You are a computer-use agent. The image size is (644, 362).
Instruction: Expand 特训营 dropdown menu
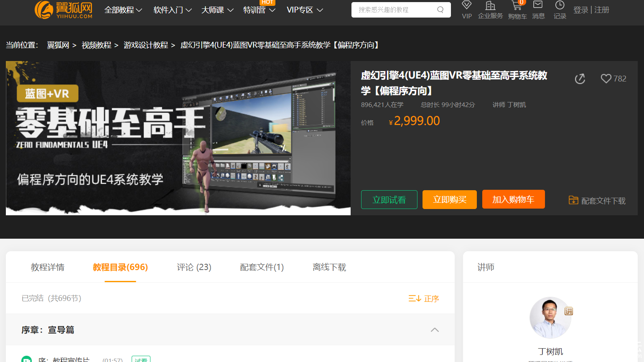259,10
